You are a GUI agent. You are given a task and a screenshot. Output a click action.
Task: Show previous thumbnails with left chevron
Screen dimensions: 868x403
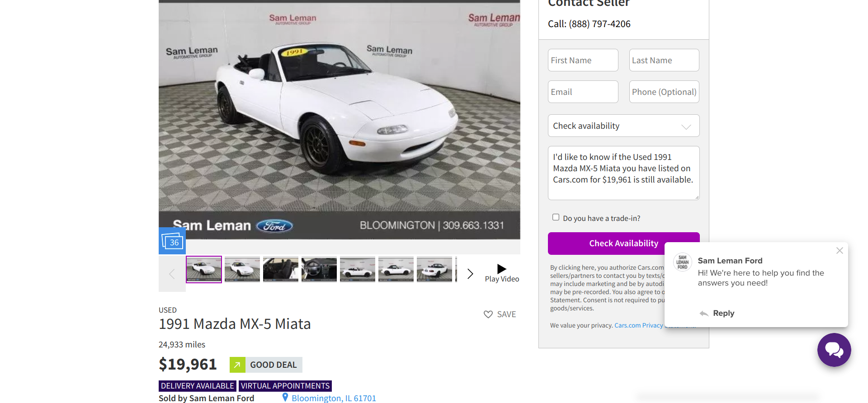[172, 273]
